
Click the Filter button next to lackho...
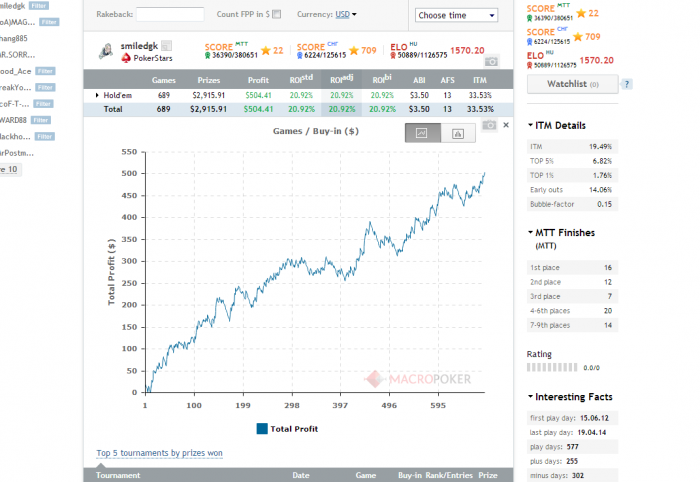(45, 137)
